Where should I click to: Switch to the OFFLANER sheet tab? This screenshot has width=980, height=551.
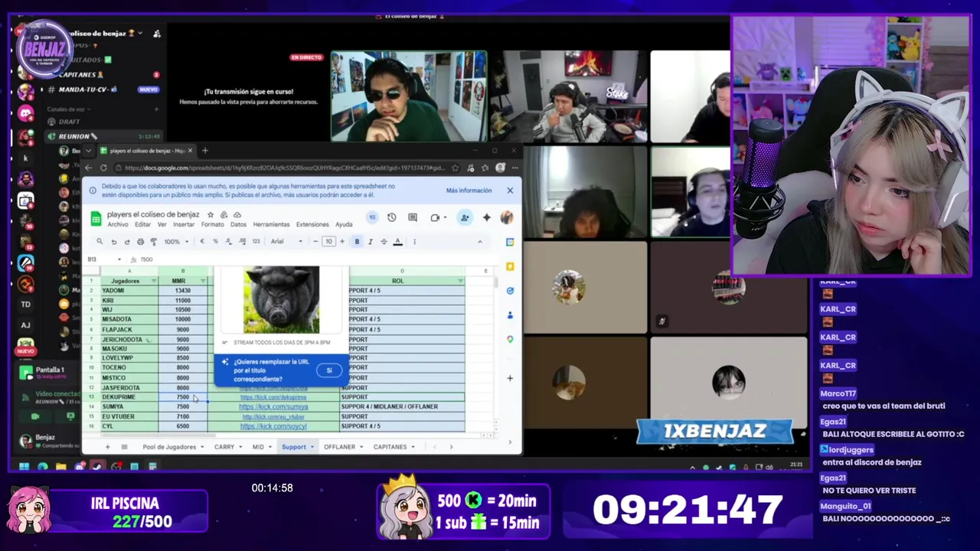point(339,447)
